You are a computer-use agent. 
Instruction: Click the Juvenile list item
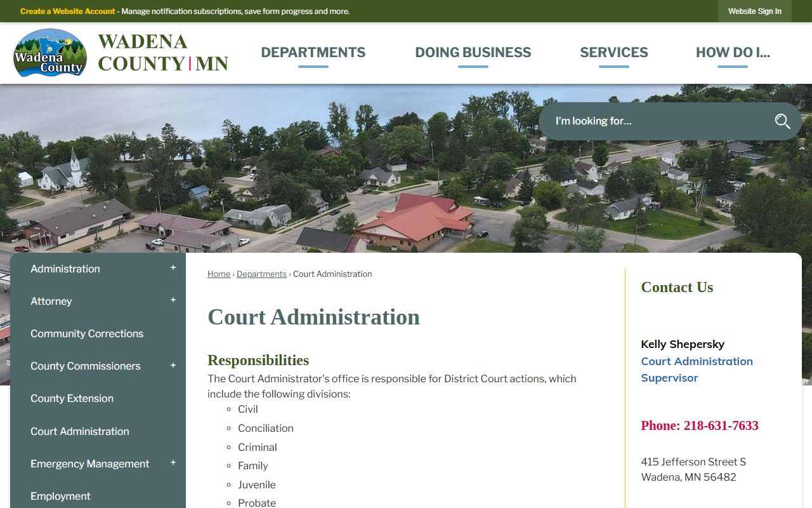257,485
